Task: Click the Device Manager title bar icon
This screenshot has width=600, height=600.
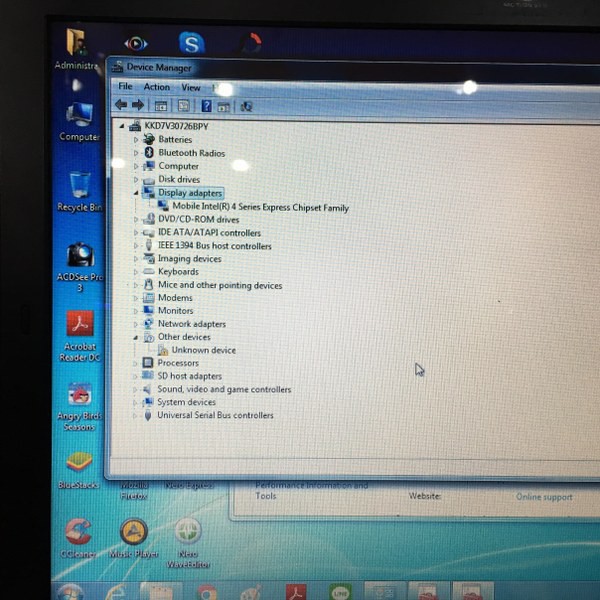Action: tap(117, 67)
